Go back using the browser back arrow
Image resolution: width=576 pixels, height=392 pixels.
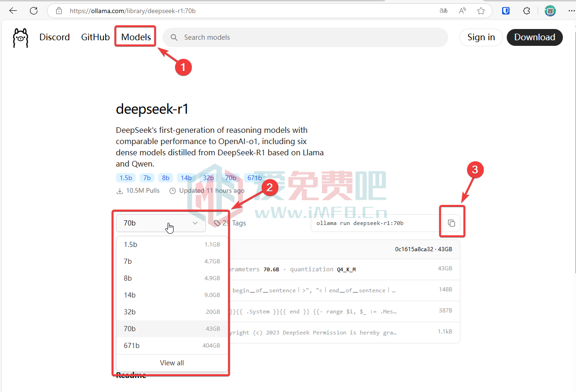[13, 11]
